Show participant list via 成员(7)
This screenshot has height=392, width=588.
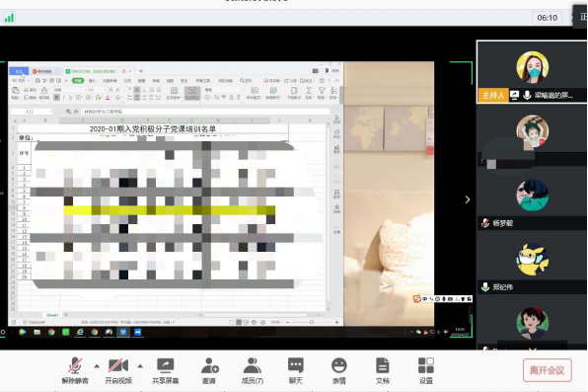tap(253, 370)
